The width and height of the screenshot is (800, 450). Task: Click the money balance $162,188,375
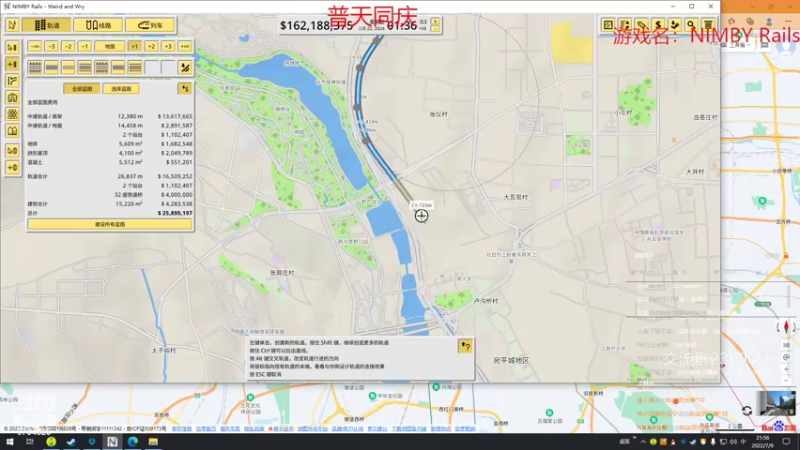(316, 26)
